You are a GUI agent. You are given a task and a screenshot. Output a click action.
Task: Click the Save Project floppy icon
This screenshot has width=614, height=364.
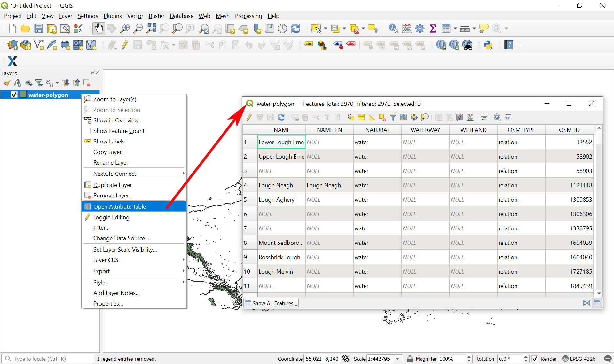pyautogui.click(x=39, y=28)
